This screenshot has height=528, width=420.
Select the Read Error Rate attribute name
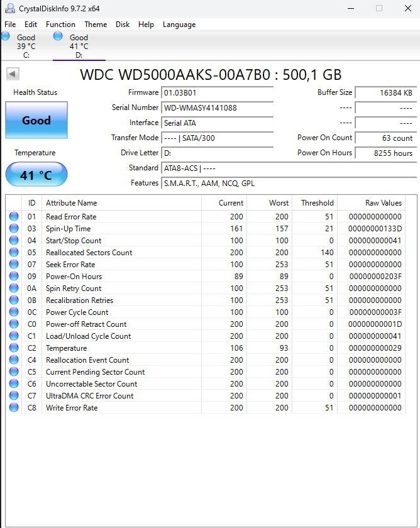click(x=71, y=216)
